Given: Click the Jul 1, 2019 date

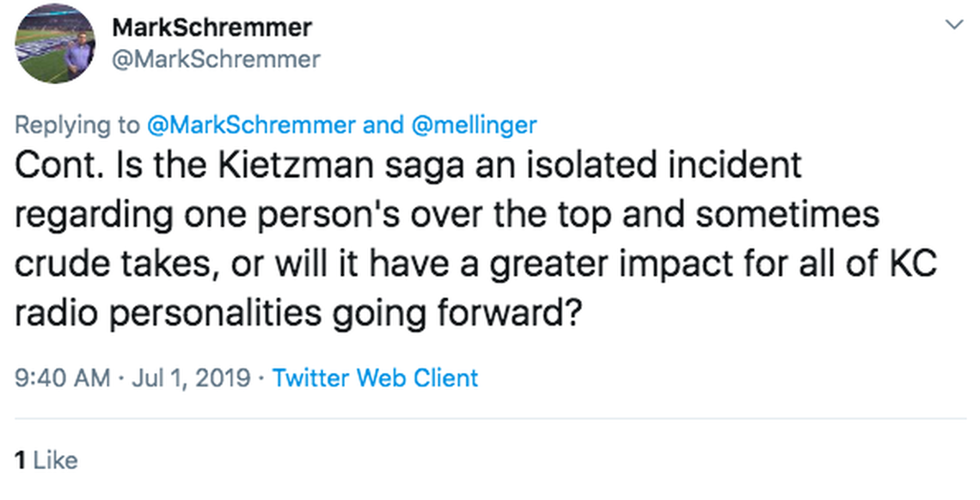Looking at the screenshot, I should pos(191,377).
